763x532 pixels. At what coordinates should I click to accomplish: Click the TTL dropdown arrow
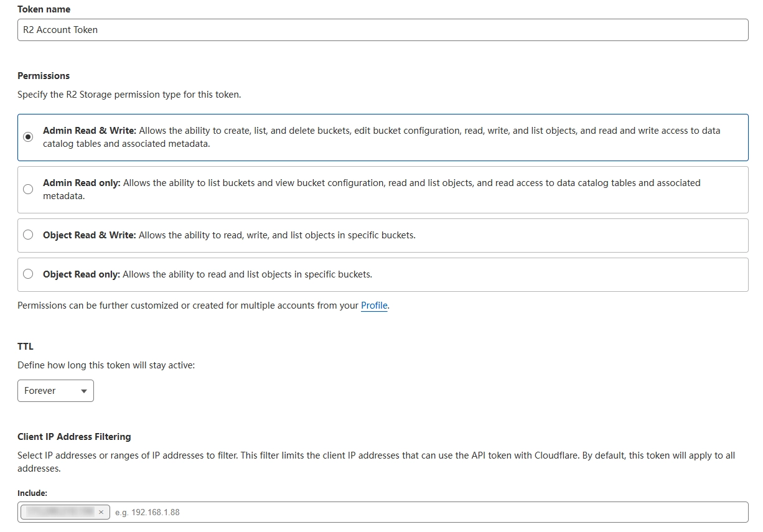[84, 391]
